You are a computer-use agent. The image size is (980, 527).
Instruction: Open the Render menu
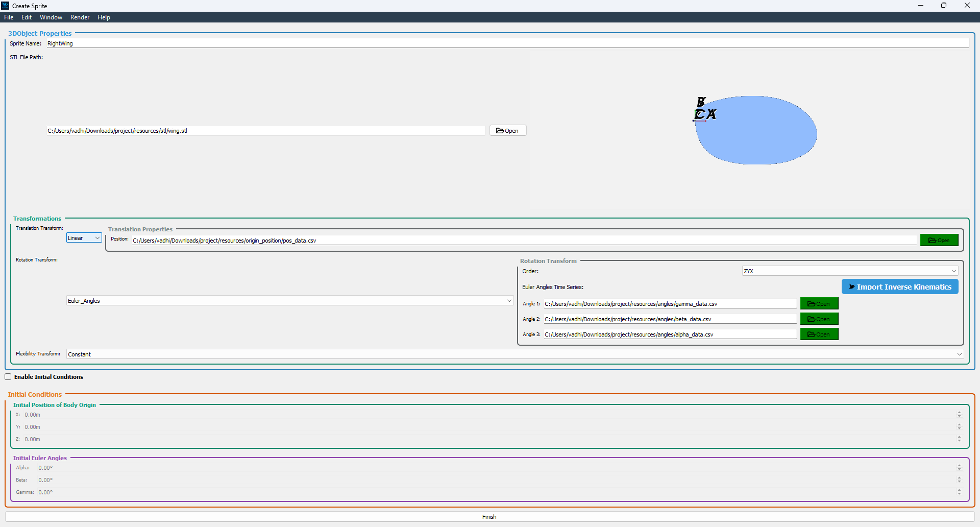click(x=80, y=17)
